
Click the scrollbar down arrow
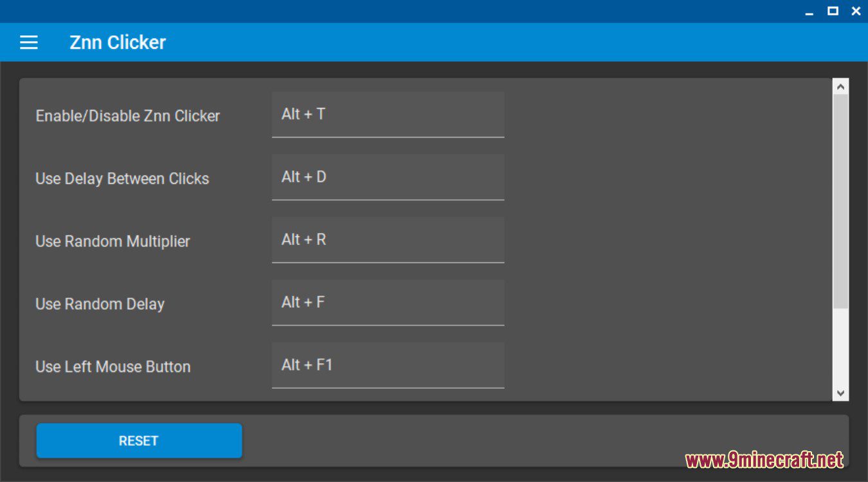tap(840, 393)
